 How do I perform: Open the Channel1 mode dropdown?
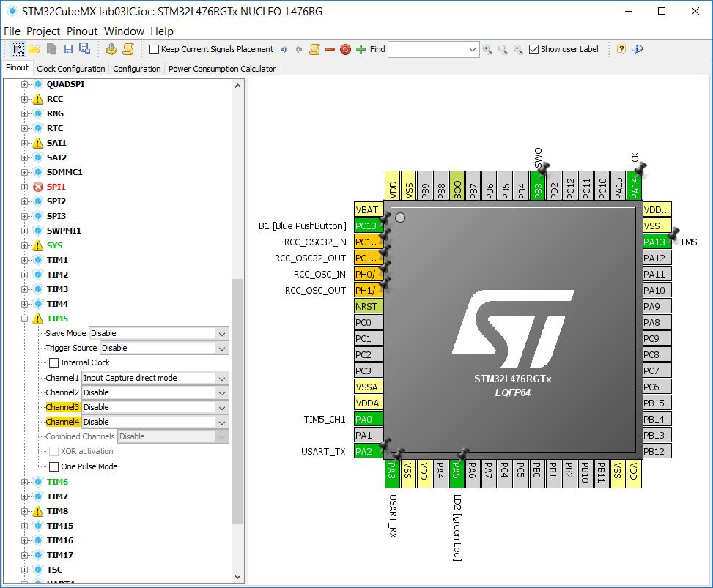point(155,378)
